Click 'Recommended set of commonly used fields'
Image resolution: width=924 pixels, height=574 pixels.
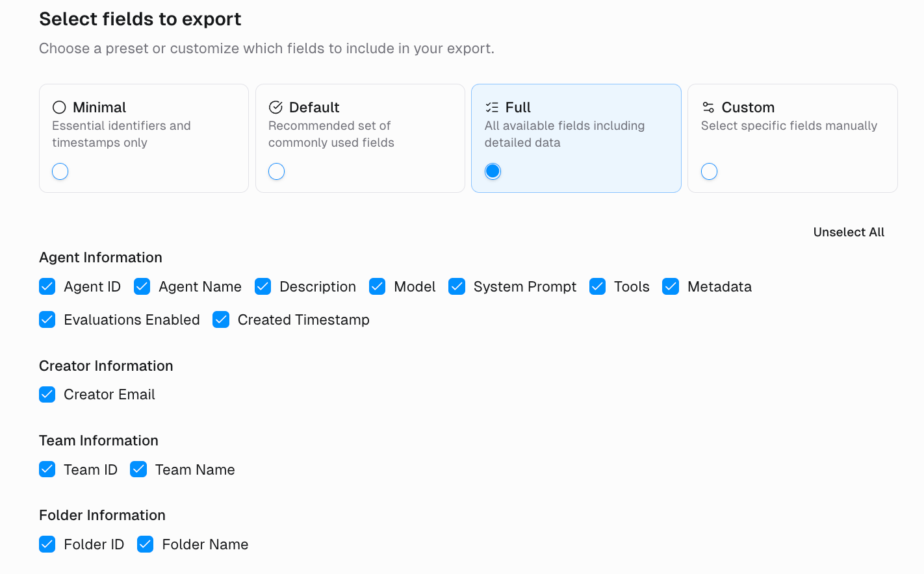point(331,134)
